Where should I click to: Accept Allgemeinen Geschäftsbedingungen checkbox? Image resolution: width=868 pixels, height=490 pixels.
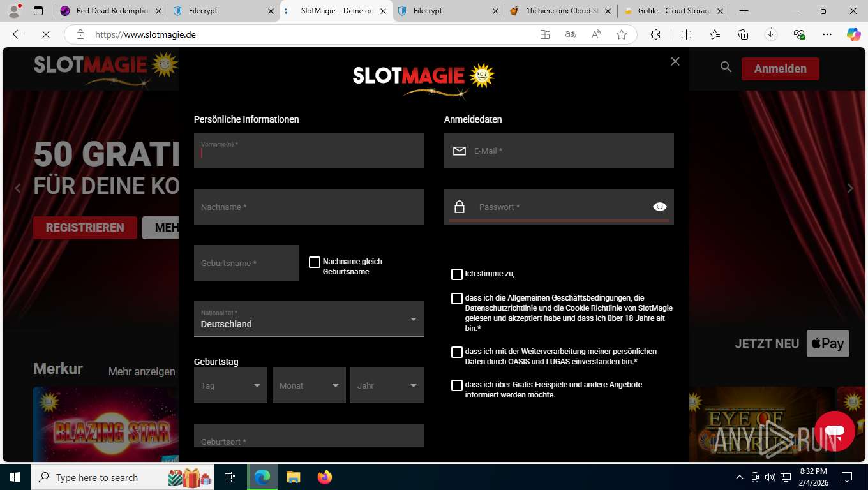pos(457,299)
